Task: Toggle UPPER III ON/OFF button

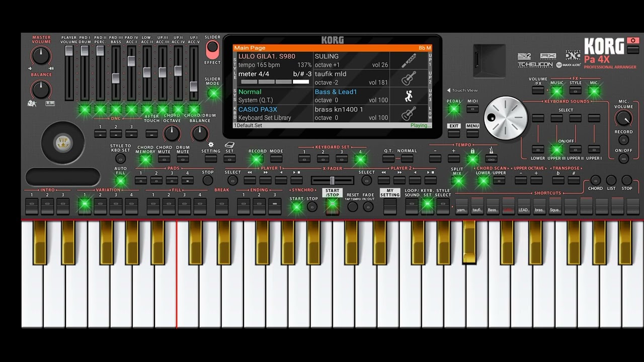Action: pos(556,149)
